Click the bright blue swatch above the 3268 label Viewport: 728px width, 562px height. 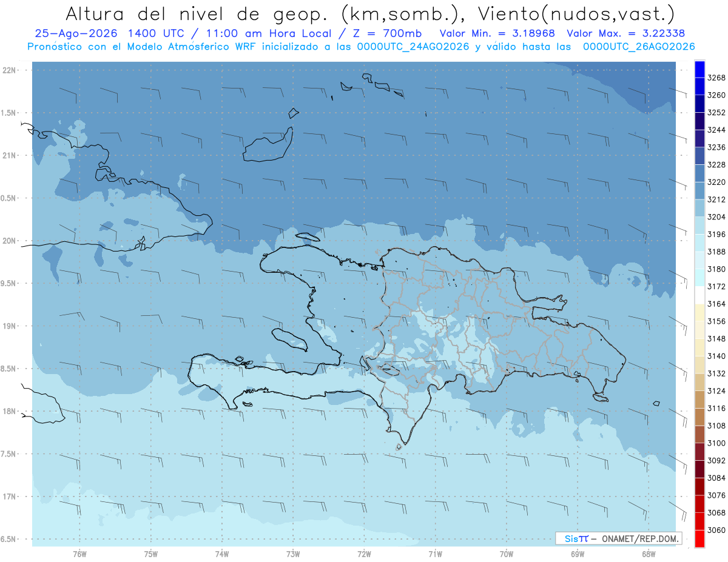[699, 69]
